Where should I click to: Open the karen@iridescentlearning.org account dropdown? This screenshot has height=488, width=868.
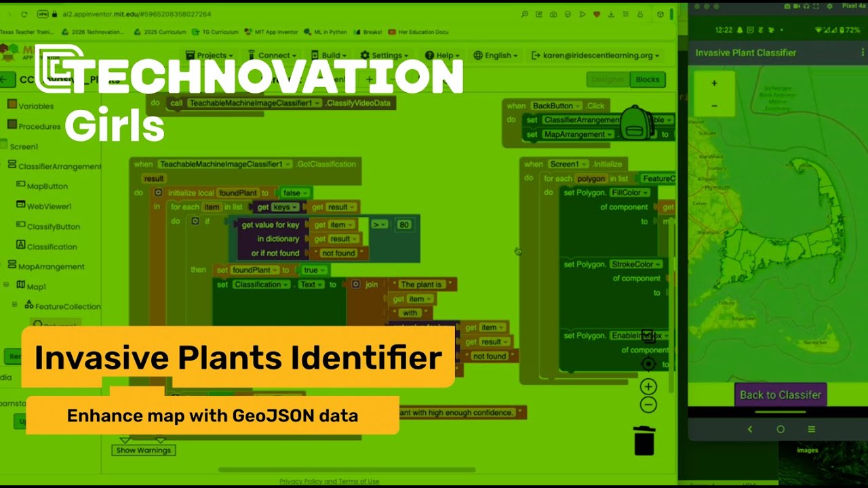coord(595,56)
